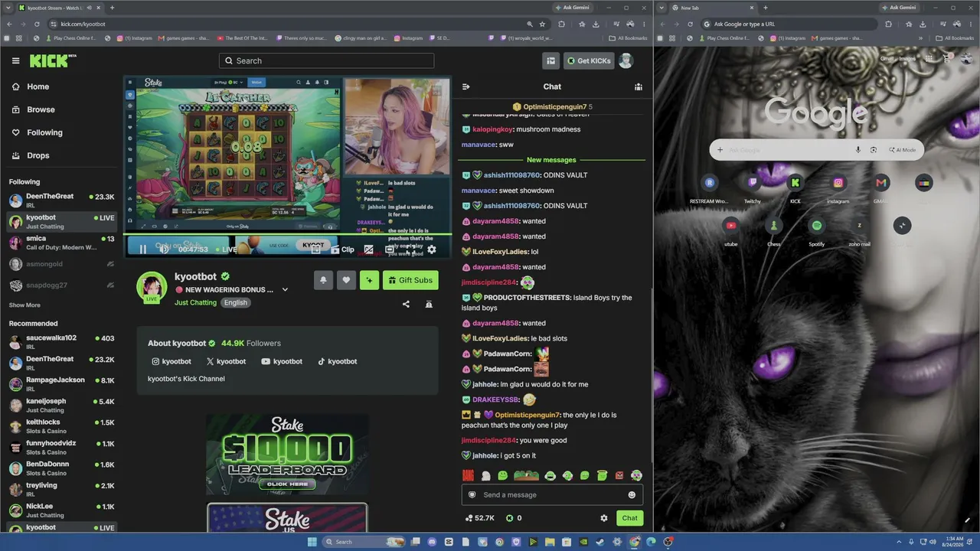The image size is (980, 551).
Task: Click the taskbar Search box
Action: pyautogui.click(x=364, y=542)
